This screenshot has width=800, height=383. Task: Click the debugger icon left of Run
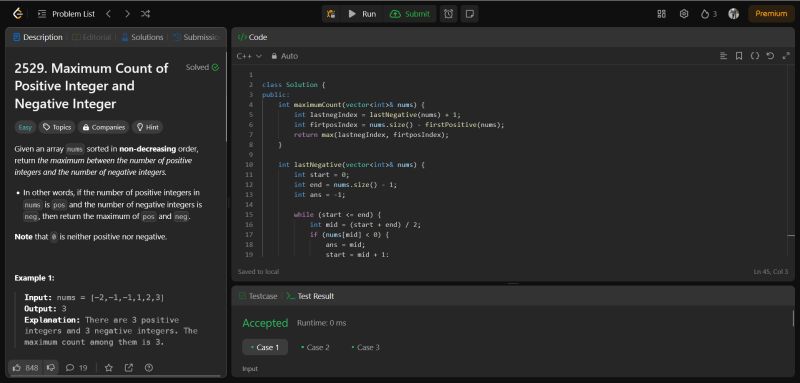coord(331,14)
